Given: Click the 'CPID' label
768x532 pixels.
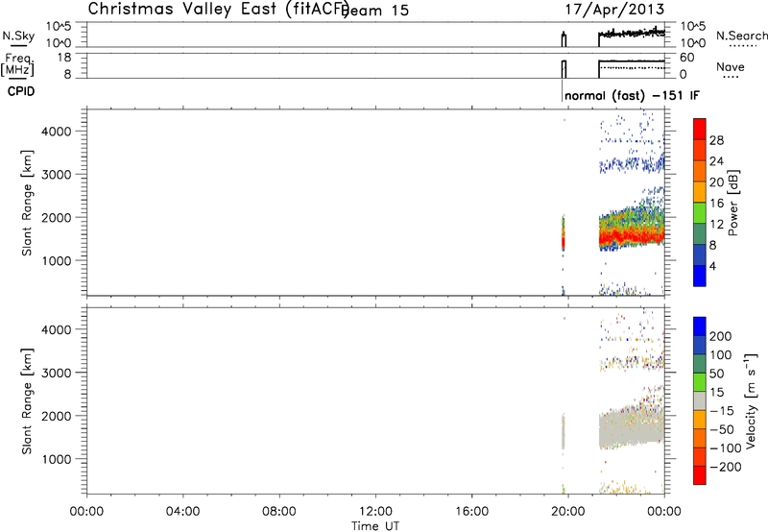Looking at the screenshot, I should pos(21,91).
